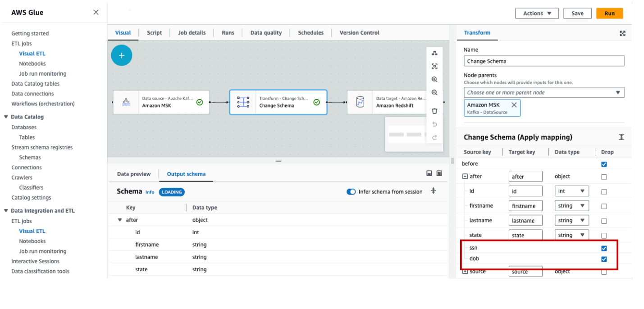The image size is (644, 309).
Task: Edit target key field for firstname
Action: click(525, 206)
